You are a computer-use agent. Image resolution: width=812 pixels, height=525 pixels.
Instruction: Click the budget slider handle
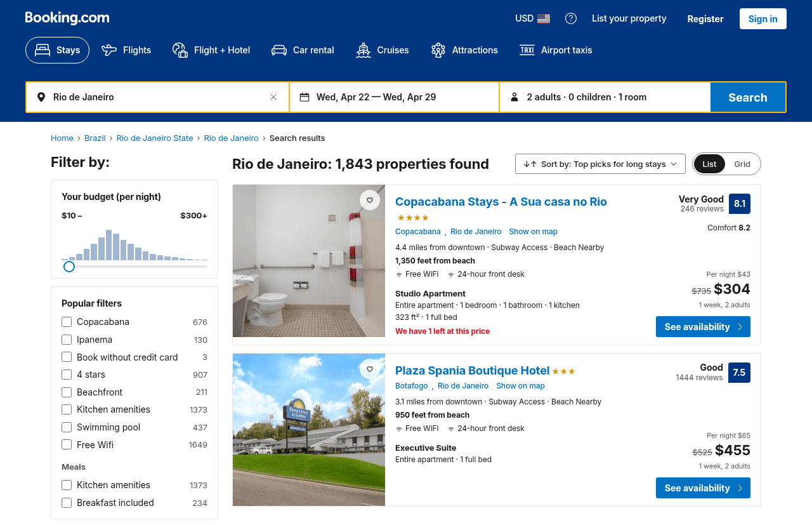pos(69,267)
